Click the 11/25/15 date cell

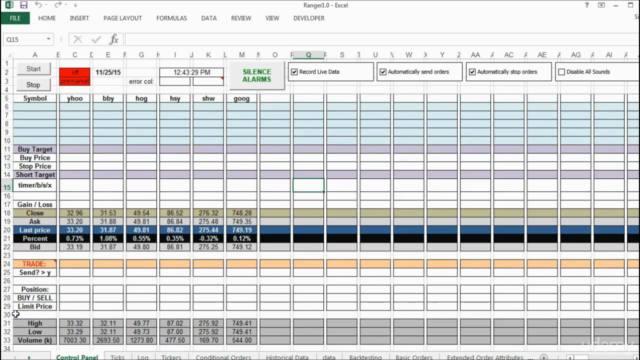108,72
